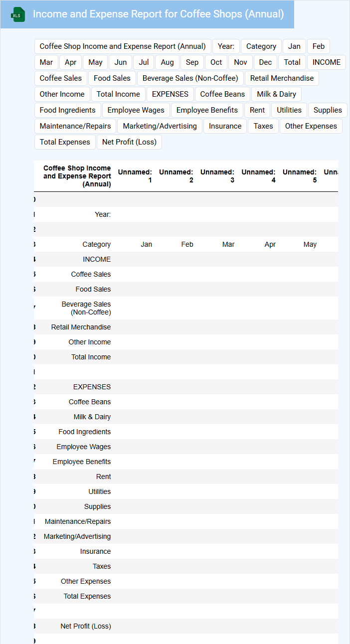
Task: Select the Retail Merchandise tag
Action: pos(282,78)
